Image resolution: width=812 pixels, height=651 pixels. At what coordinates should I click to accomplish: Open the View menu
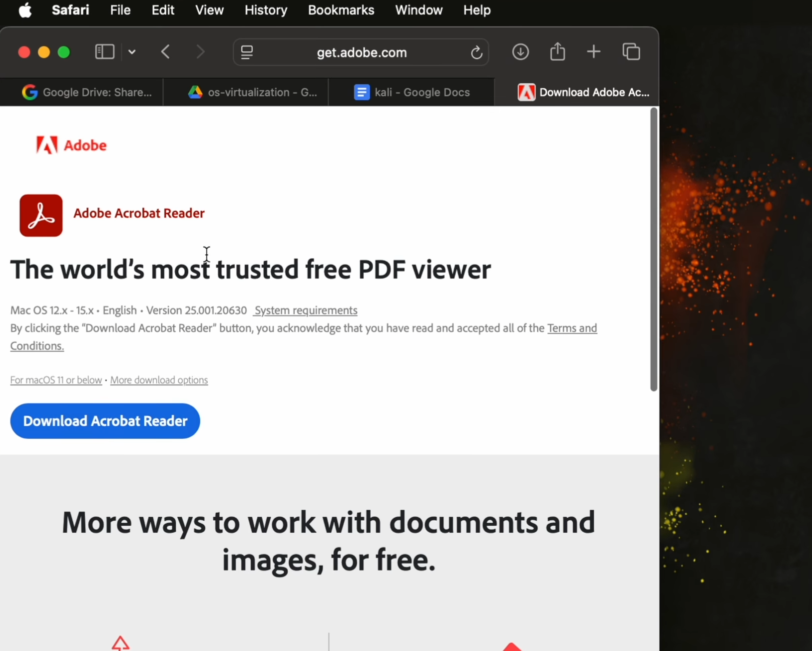(x=209, y=10)
